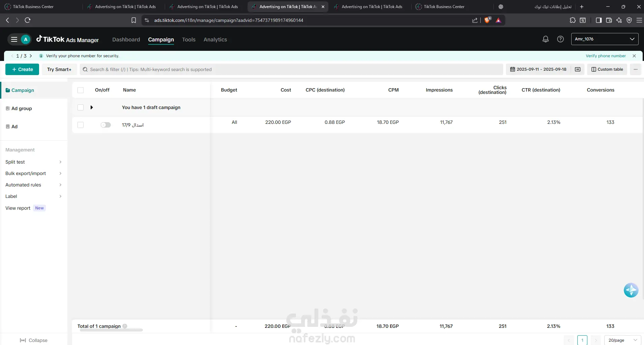The width and height of the screenshot is (644, 345).
Task: Go back in the browser
Action: (x=7, y=20)
